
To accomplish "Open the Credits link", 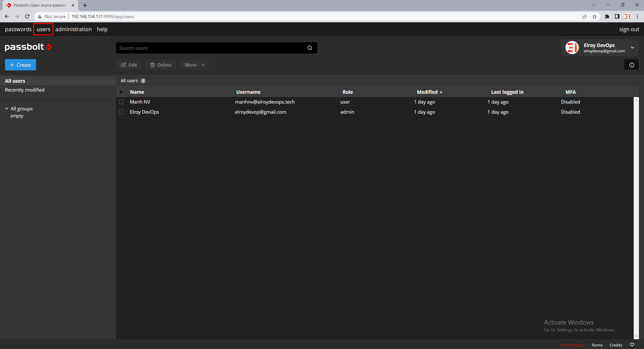I will pos(616,345).
